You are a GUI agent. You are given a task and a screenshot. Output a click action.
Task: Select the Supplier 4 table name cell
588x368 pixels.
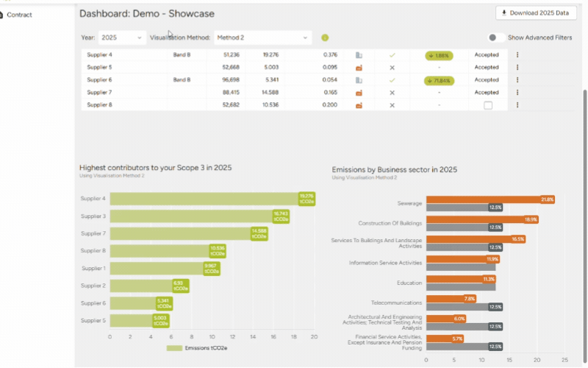tap(99, 54)
